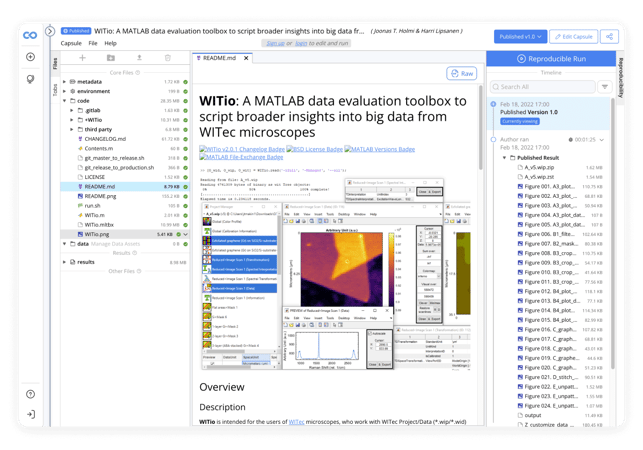
Task: Open the A_v5.wip.zip result file
Action: pos(539,167)
